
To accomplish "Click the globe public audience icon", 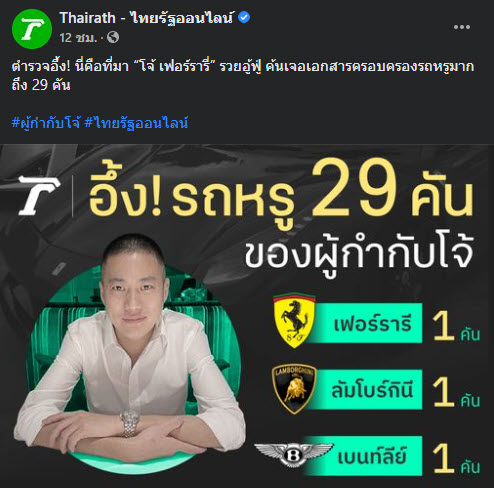I will pos(113,37).
